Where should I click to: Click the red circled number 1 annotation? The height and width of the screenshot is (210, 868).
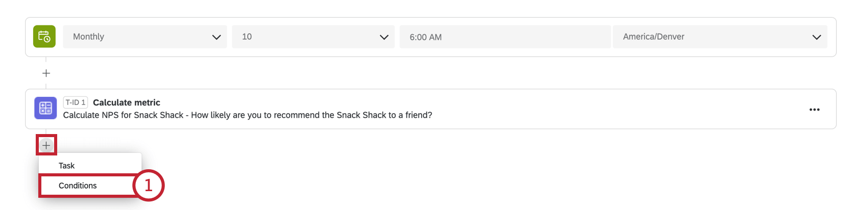point(149,185)
